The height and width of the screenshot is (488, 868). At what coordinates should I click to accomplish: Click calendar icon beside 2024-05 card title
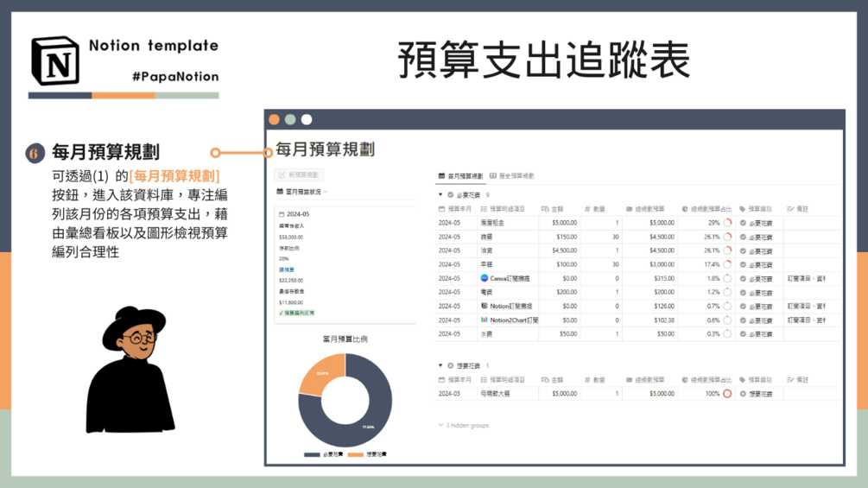pyautogui.click(x=282, y=214)
